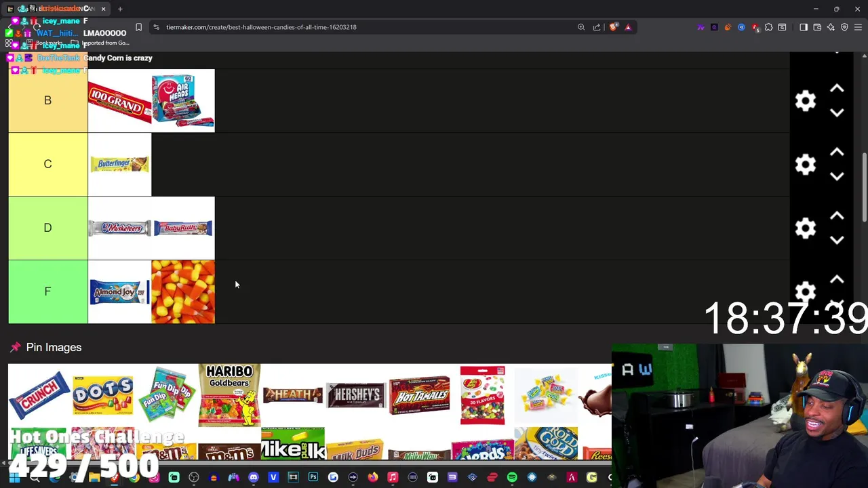
Task: Open Discord from the taskbar
Action: (x=254, y=478)
